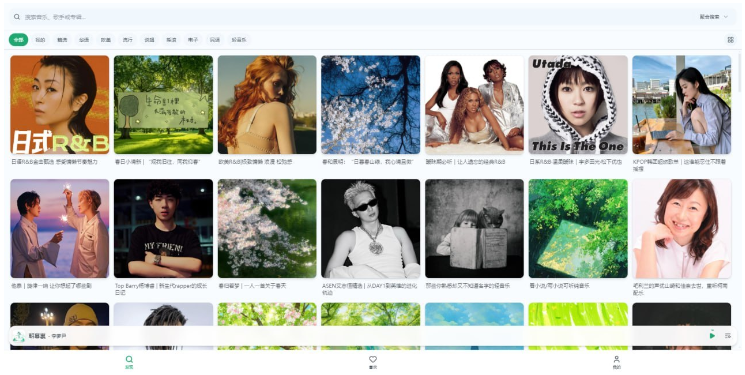Open the ASEN艾志恒 black-and-white sunglasses cover
This screenshot has height=375, width=745.
(x=371, y=229)
